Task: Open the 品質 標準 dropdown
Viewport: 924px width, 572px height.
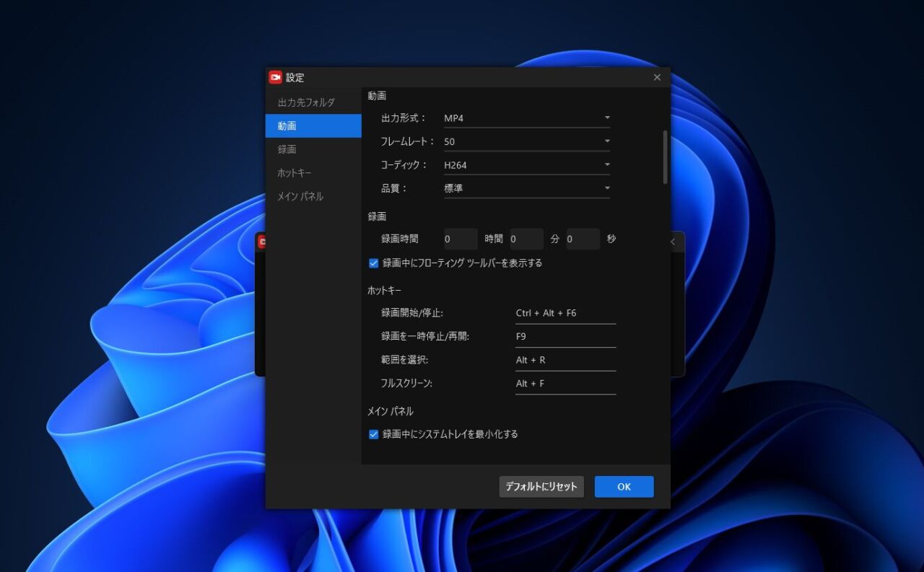Action: tap(526, 188)
